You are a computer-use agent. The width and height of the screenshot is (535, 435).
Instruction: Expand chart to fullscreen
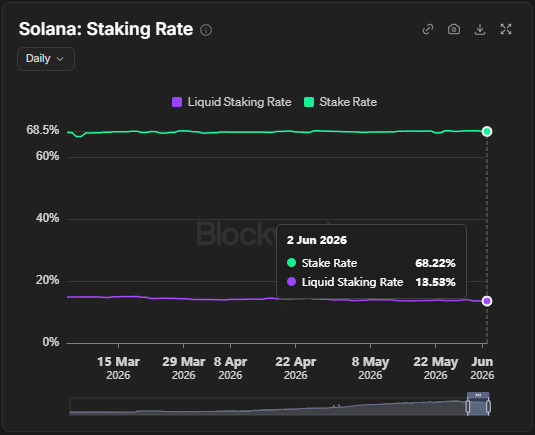(506, 29)
